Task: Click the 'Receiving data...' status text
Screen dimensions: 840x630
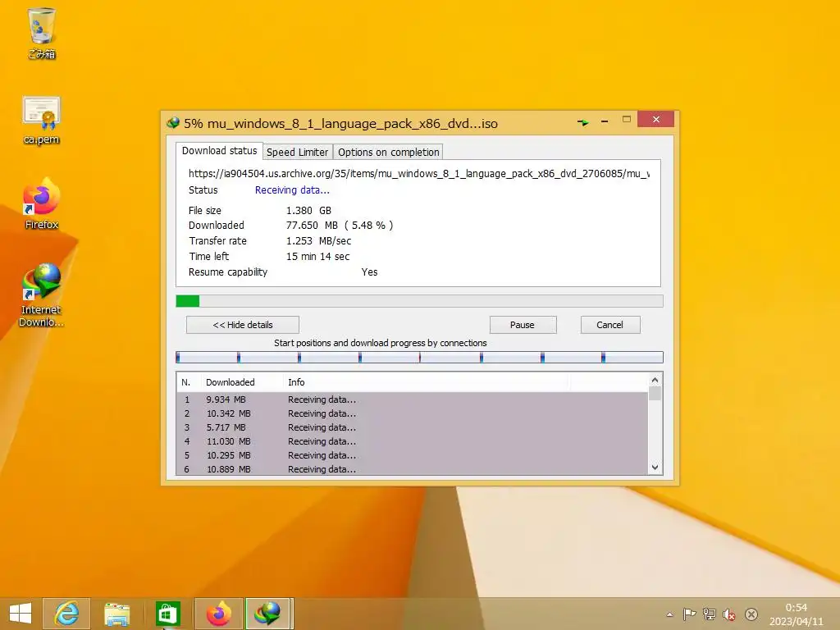Action: click(292, 190)
